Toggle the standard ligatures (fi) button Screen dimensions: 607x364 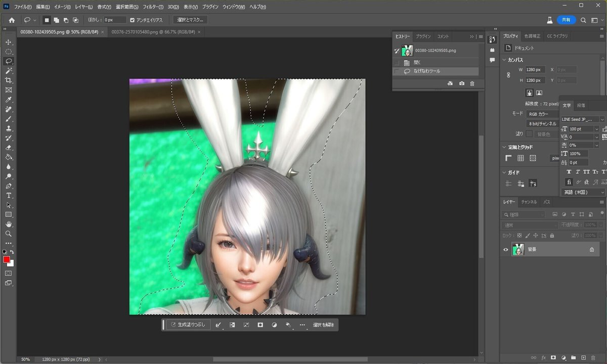pyautogui.click(x=569, y=182)
